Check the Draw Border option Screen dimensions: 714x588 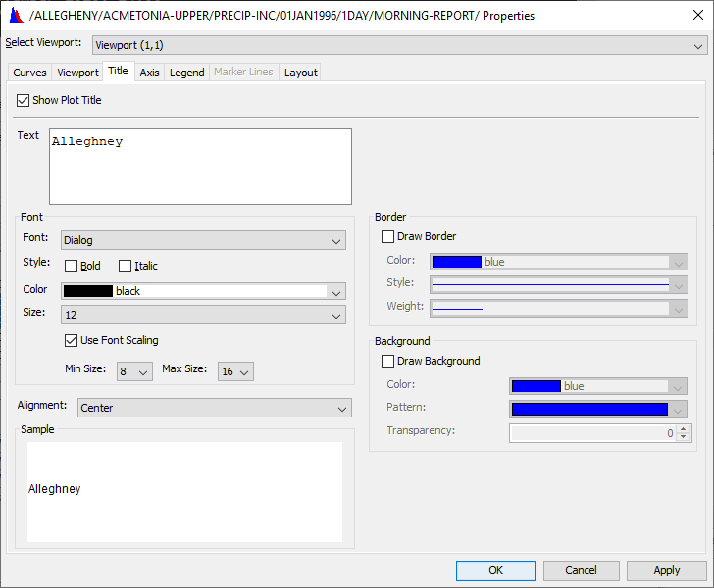click(x=388, y=236)
